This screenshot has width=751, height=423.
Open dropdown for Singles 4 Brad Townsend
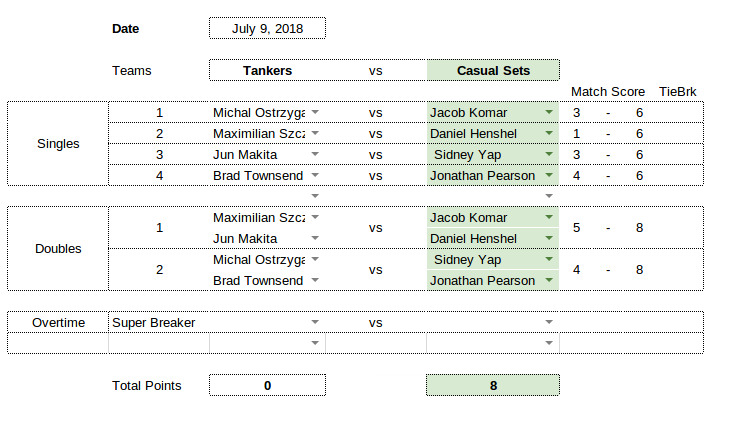(x=315, y=175)
